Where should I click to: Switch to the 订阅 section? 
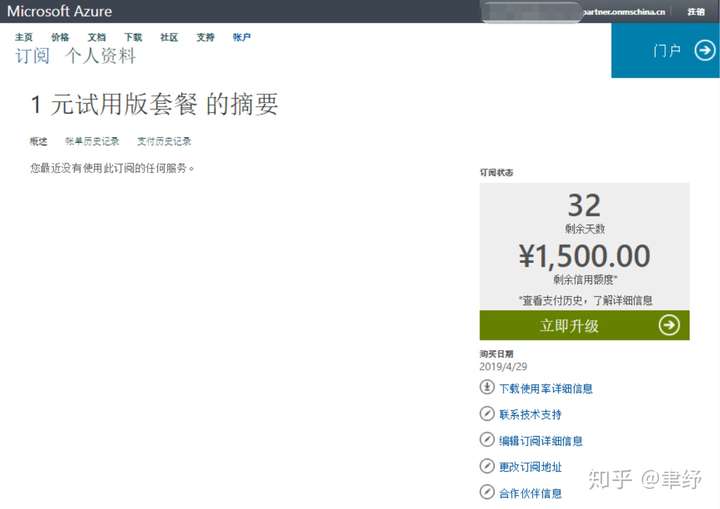coord(32,56)
